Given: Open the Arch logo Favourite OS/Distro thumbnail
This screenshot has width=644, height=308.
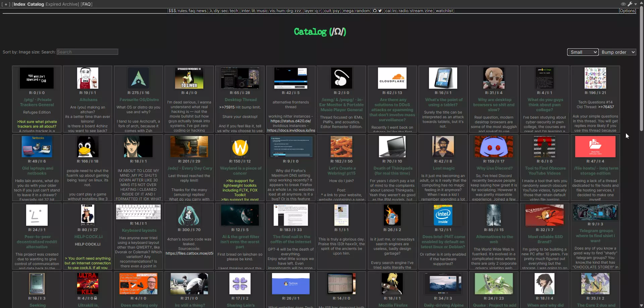Looking at the screenshot, I should pyautogui.click(x=139, y=78).
